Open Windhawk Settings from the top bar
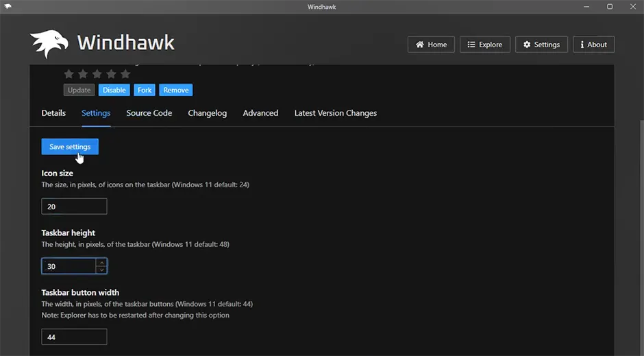 pyautogui.click(x=541, y=45)
